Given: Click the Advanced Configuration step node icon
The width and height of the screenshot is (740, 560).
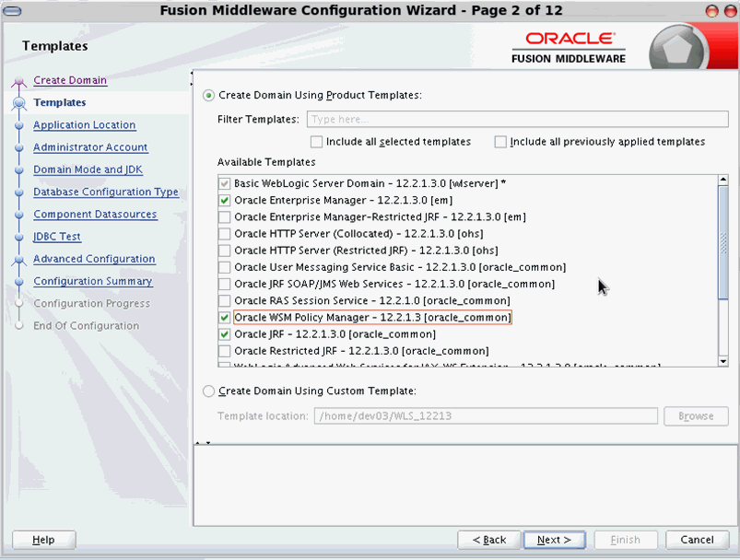Looking at the screenshot, I should tap(18, 260).
